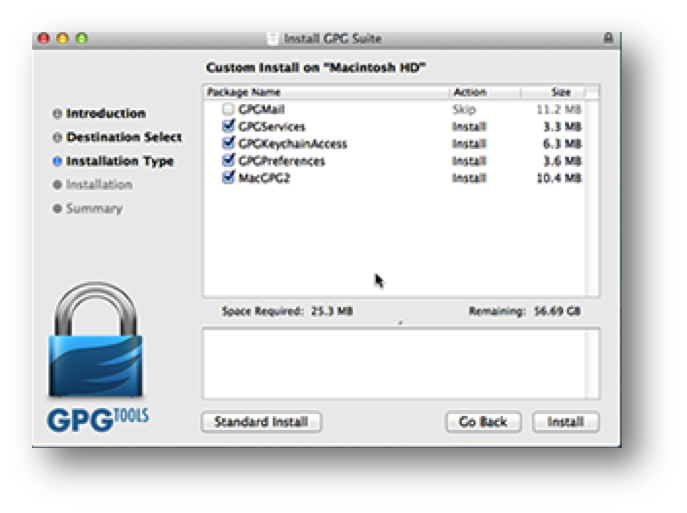Click the Skip action for GPGMail

pos(464,109)
